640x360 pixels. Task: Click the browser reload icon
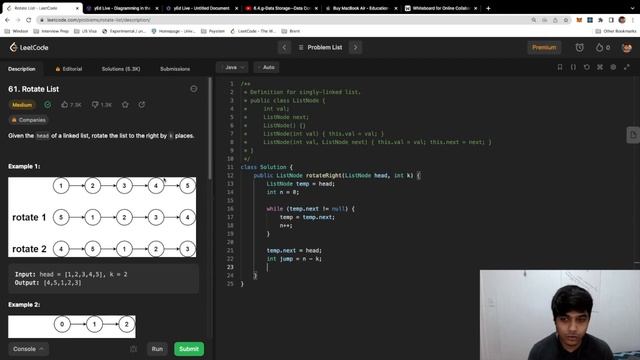(x=29, y=20)
